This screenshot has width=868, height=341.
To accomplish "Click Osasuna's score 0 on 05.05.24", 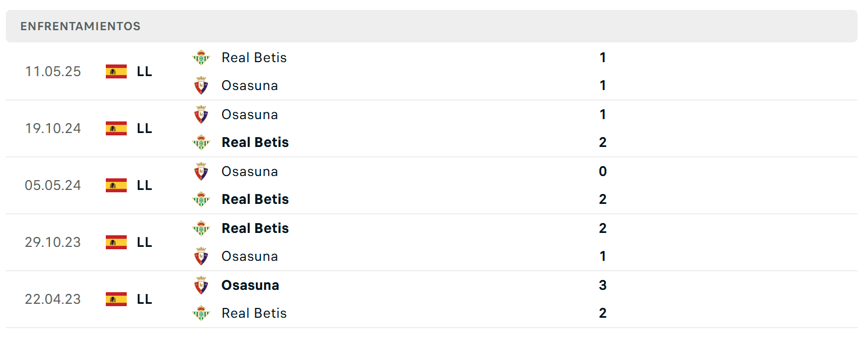I will [x=603, y=171].
